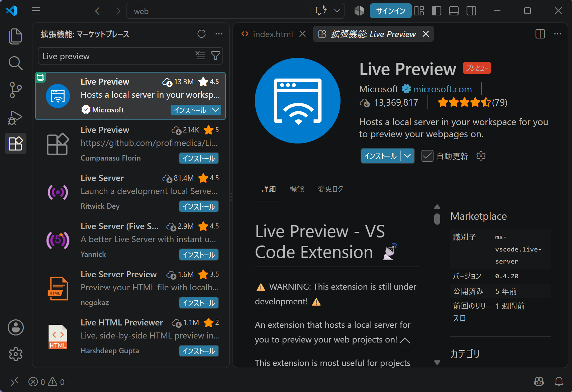
Task: Install Live Server Preview by negokaz
Action: pyautogui.click(x=199, y=303)
